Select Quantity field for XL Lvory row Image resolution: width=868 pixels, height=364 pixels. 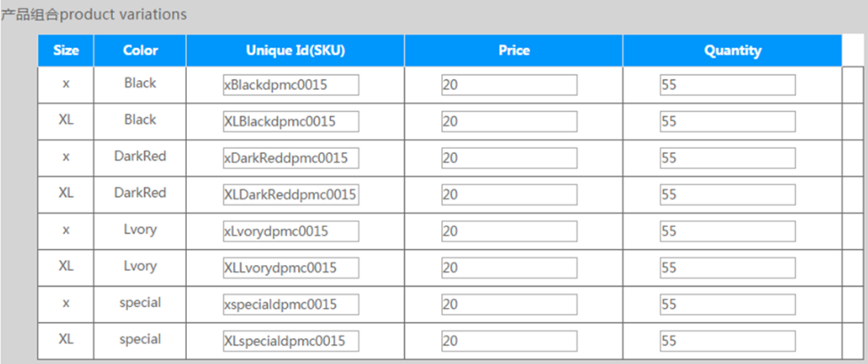(x=727, y=268)
